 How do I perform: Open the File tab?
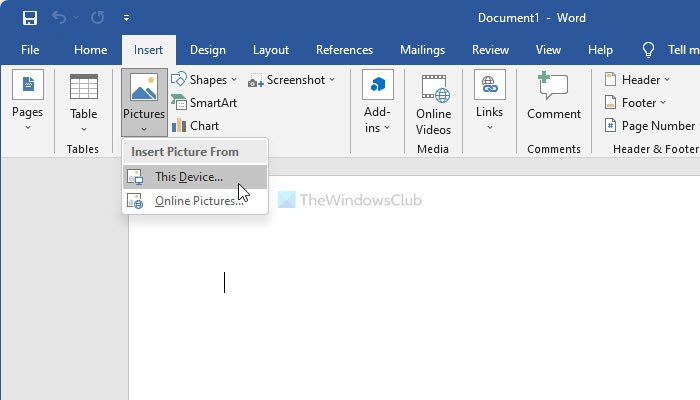point(30,50)
